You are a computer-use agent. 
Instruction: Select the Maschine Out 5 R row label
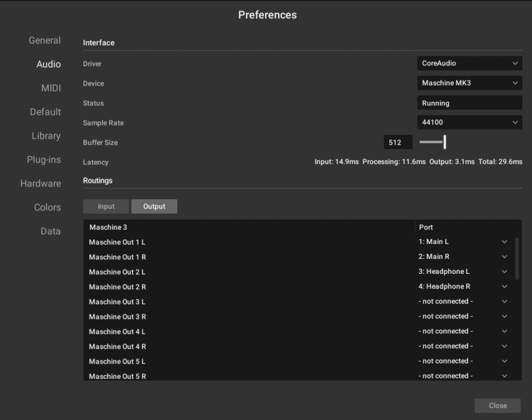click(118, 376)
